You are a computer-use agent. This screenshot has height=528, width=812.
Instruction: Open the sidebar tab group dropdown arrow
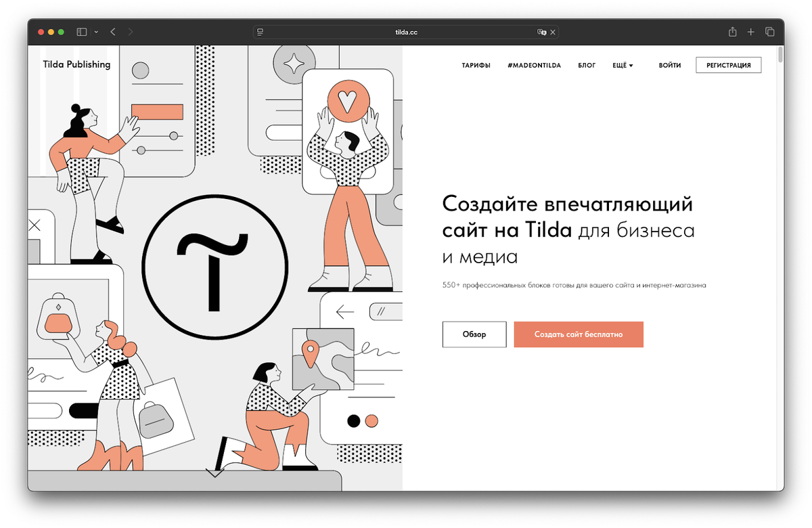coord(96,32)
